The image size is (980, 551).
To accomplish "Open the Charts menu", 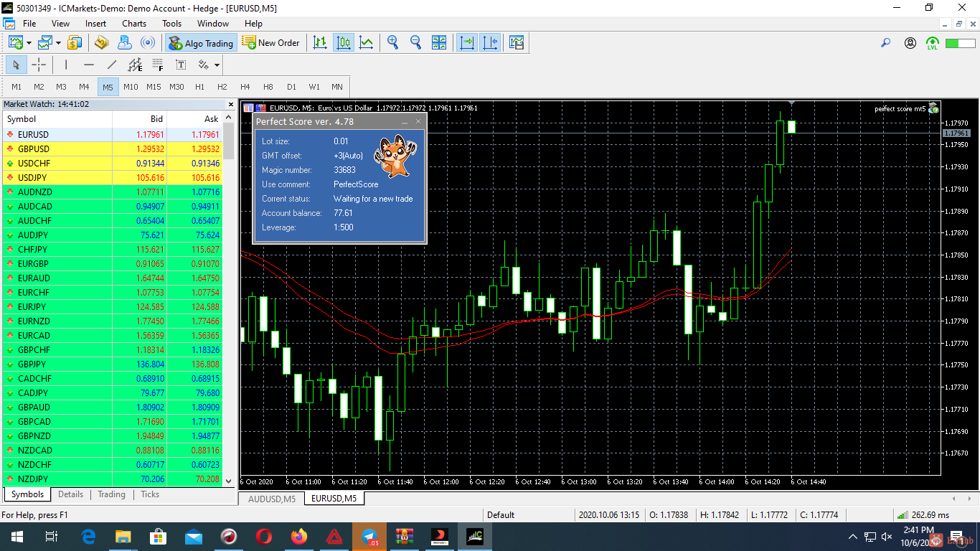I will pyautogui.click(x=134, y=24).
